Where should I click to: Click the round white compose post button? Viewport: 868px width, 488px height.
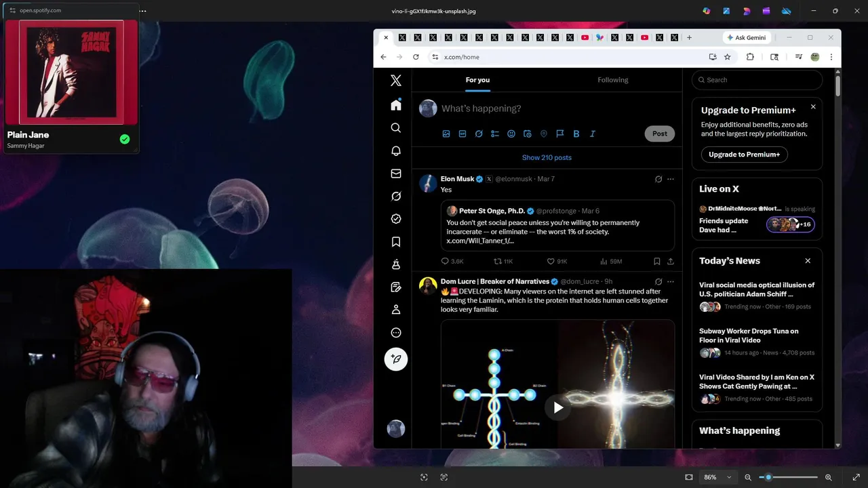396,359
